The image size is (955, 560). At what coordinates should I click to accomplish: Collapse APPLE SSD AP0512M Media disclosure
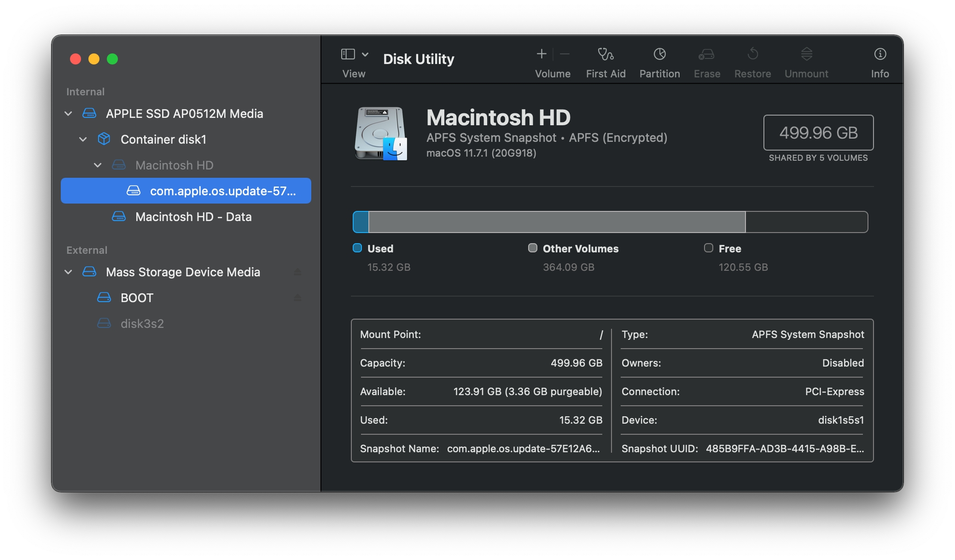(68, 114)
